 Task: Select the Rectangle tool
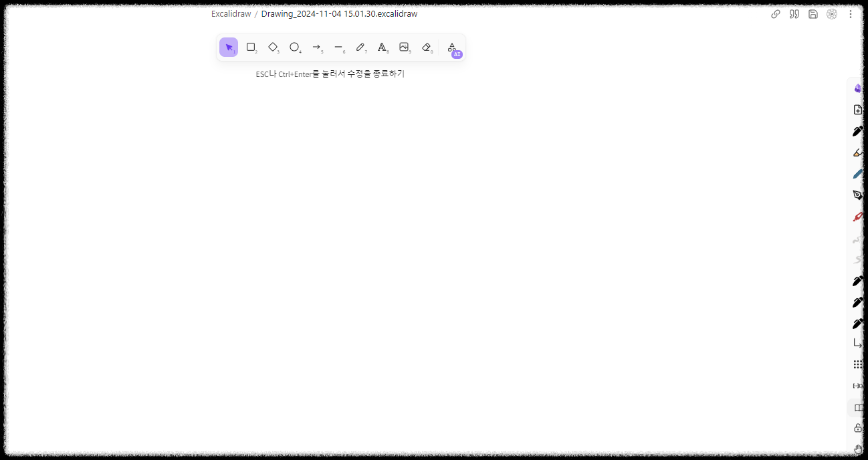coord(251,47)
